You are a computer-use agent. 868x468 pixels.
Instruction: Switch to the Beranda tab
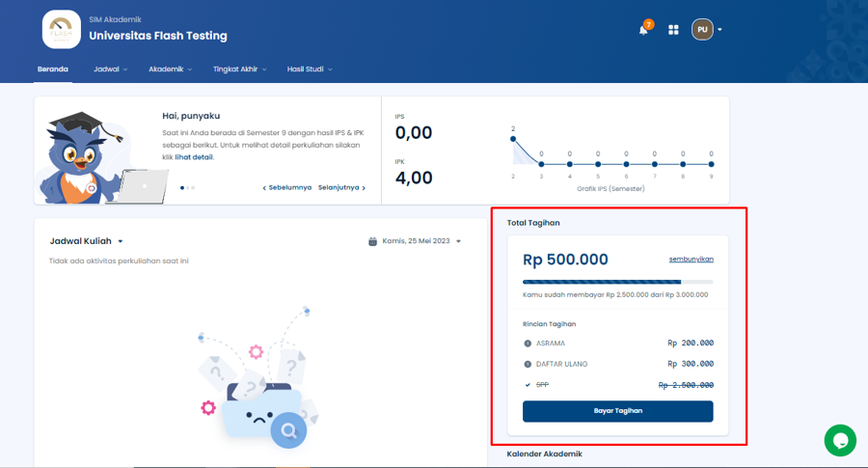(x=53, y=69)
